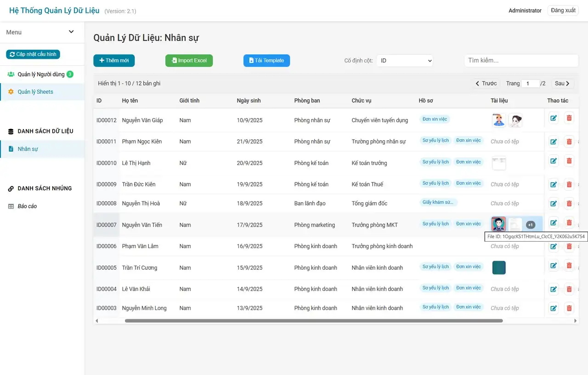Open first document thumbnail of ID00012
This screenshot has width=588, height=375.
point(498,120)
